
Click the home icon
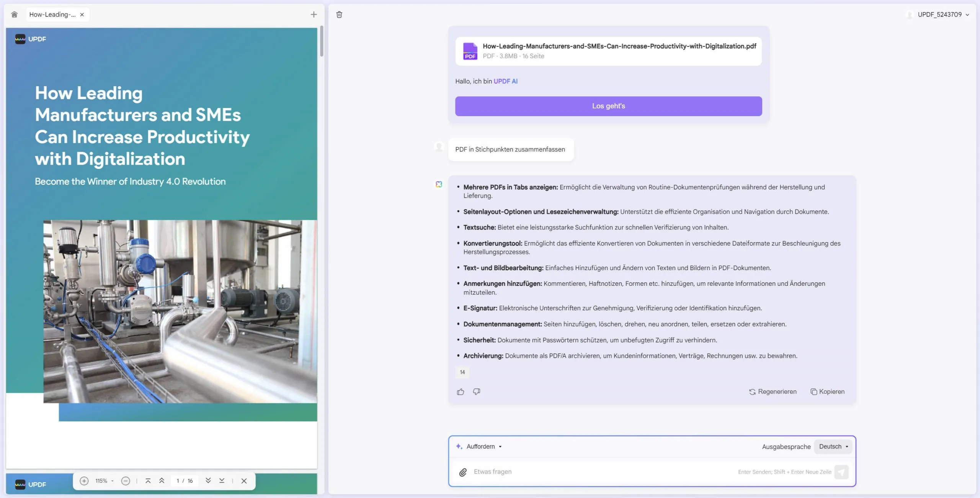tap(15, 15)
